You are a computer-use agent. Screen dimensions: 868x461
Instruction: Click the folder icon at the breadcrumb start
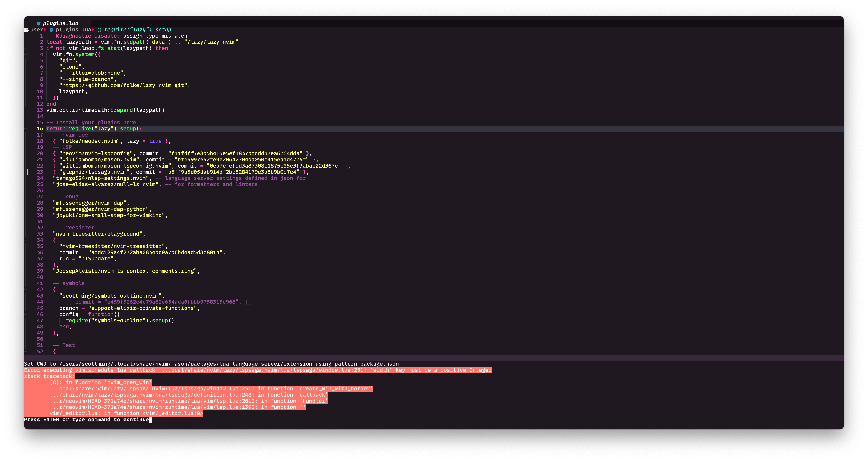coord(27,29)
